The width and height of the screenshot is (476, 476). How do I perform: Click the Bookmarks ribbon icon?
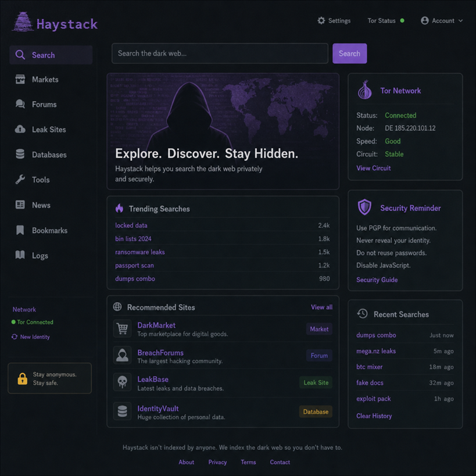pyautogui.click(x=20, y=230)
